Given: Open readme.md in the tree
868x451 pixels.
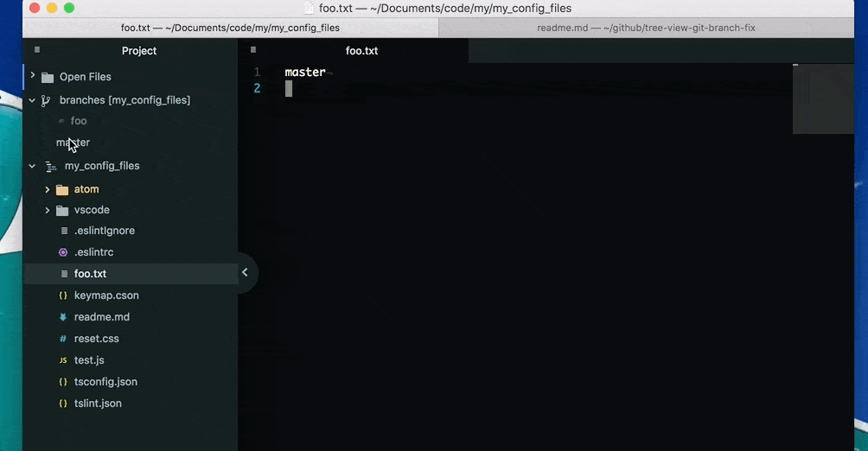Looking at the screenshot, I should click(102, 317).
